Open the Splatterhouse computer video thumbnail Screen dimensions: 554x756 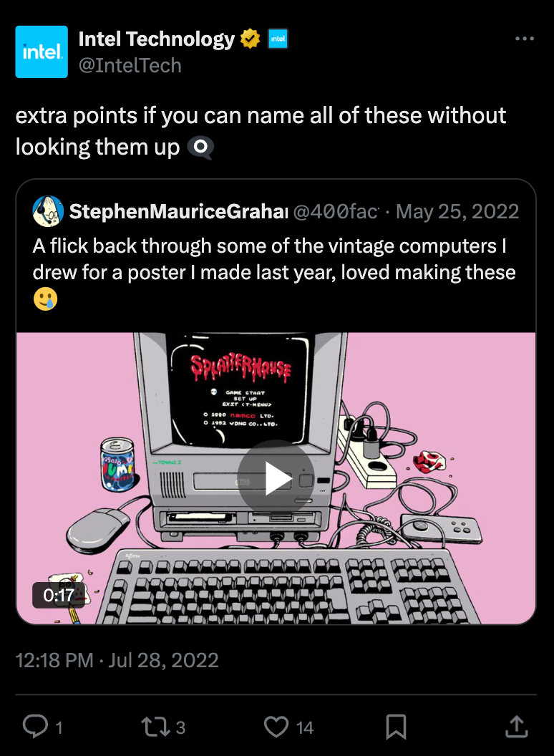(x=276, y=478)
